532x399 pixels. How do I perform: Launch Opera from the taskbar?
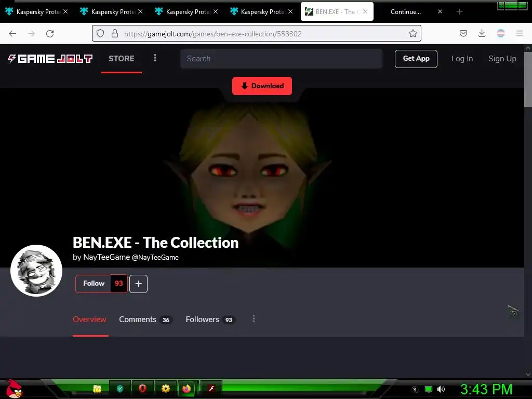click(142, 389)
